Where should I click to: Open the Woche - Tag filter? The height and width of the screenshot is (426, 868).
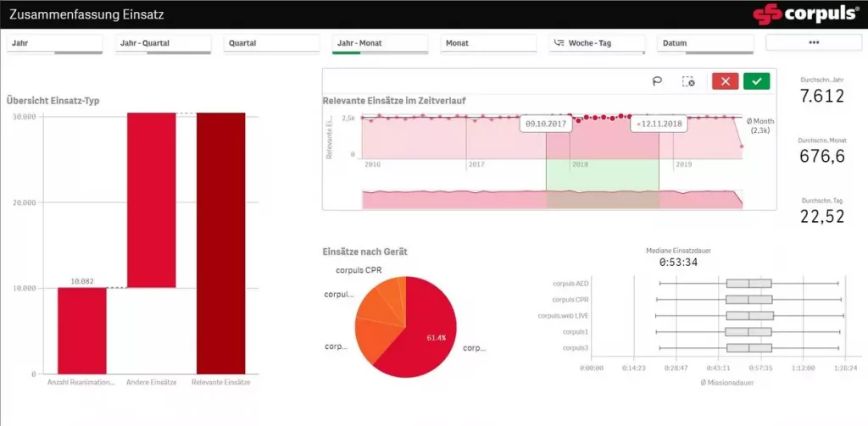(x=597, y=44)
